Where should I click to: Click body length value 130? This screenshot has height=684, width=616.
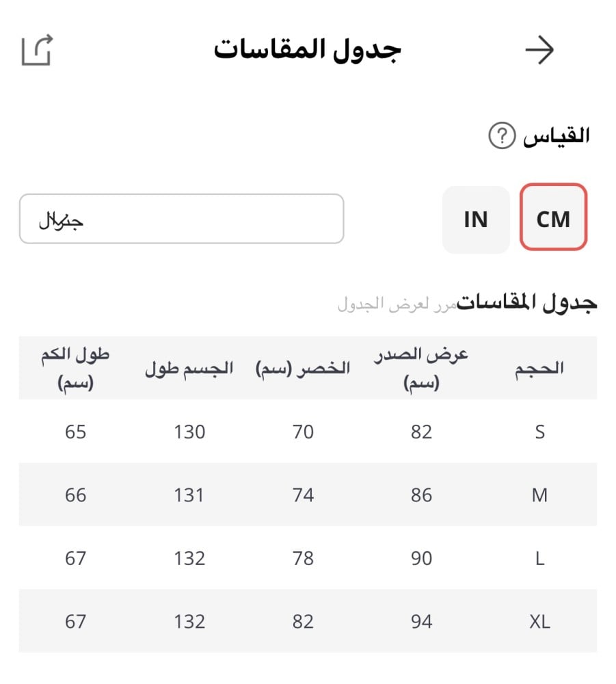click(189, 432)
